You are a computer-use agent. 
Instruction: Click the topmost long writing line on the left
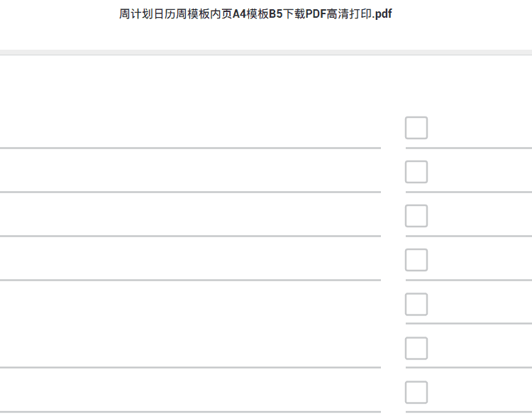click(x=190, y=148)
